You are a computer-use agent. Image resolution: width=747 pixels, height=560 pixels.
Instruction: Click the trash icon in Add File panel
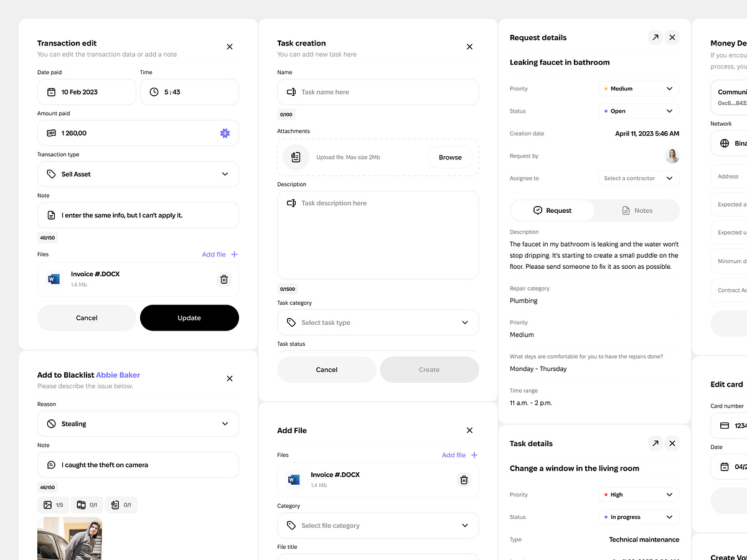pos(464,480)
